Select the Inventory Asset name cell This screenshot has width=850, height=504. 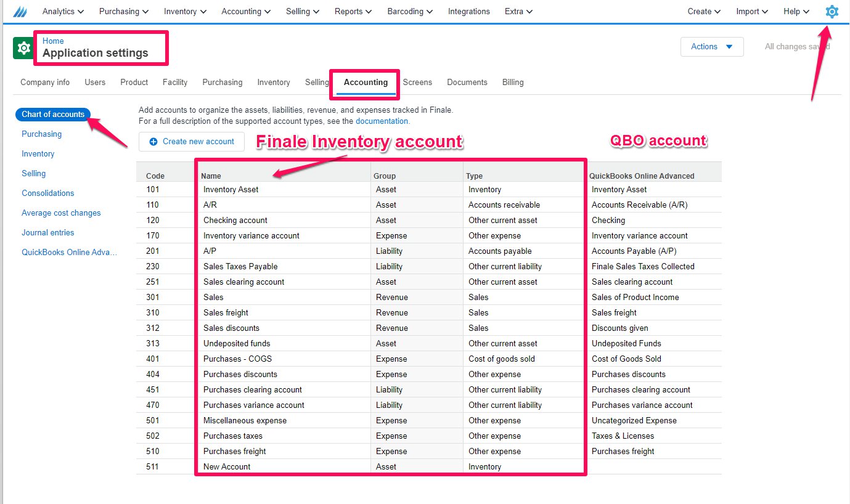[285, 189]
